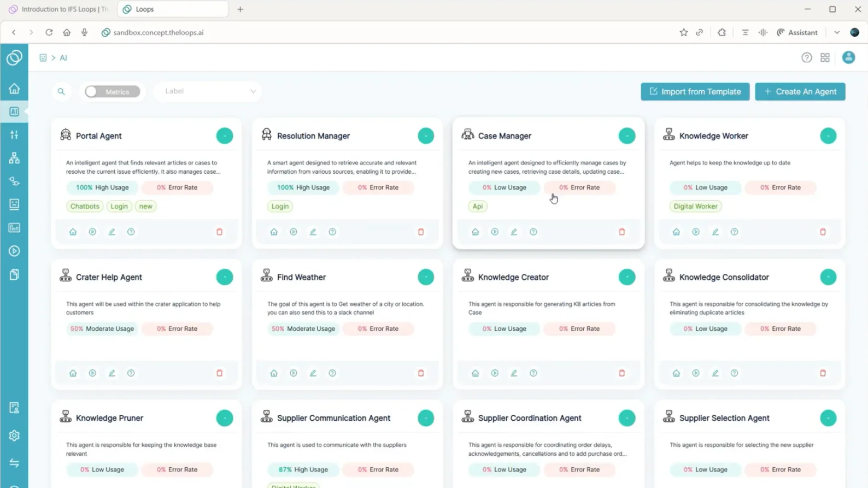
Task: Toggle the Metrics switch
Action: [112, 91]
